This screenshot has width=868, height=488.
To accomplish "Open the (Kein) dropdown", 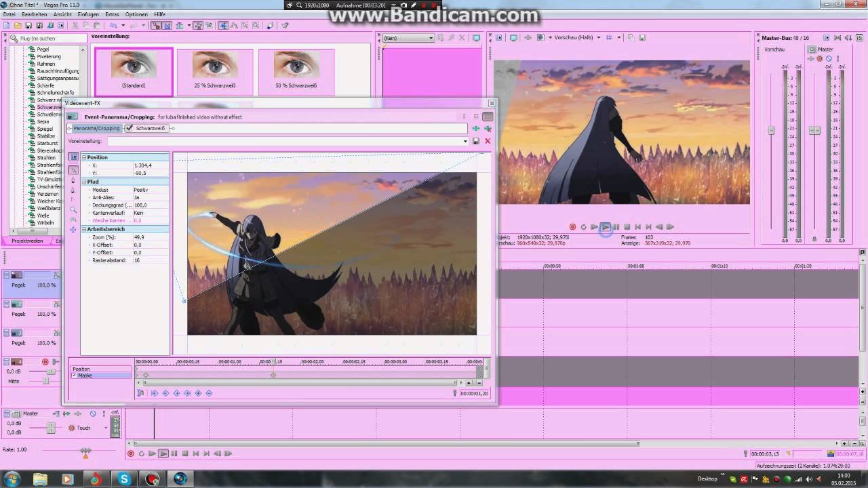I will 431,38.
